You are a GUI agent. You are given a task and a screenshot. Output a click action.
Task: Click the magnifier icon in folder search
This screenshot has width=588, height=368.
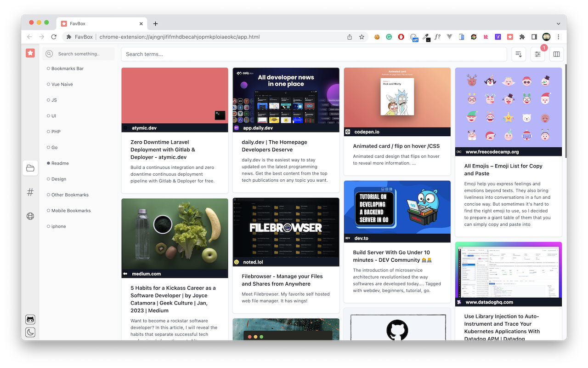coord(49,54)
